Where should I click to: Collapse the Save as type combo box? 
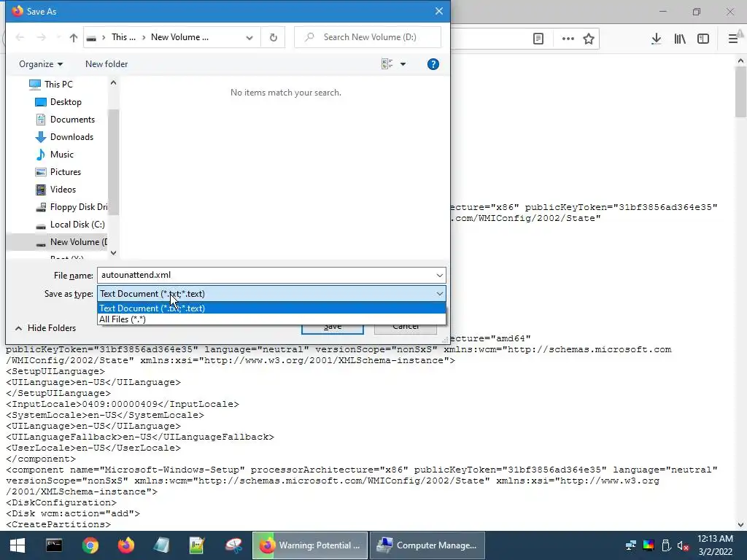pos(439,294)
